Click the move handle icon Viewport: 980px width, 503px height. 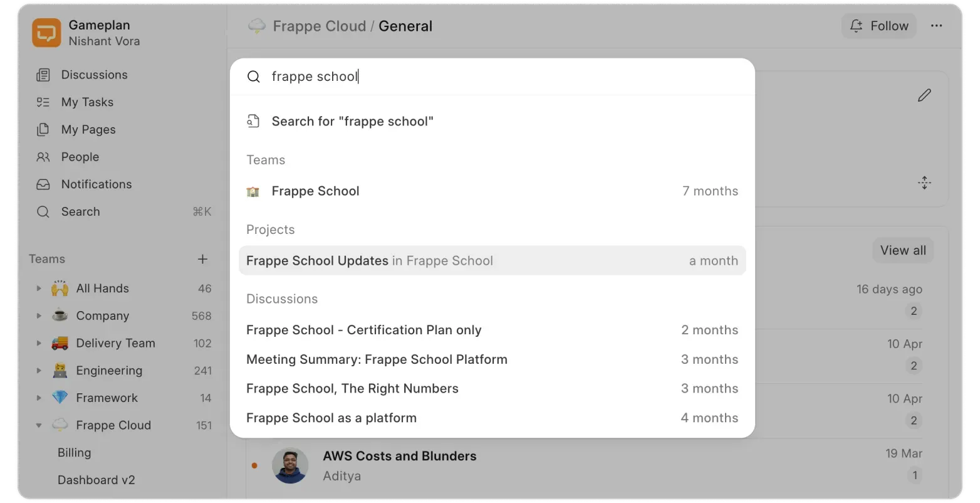pos(925,183)
